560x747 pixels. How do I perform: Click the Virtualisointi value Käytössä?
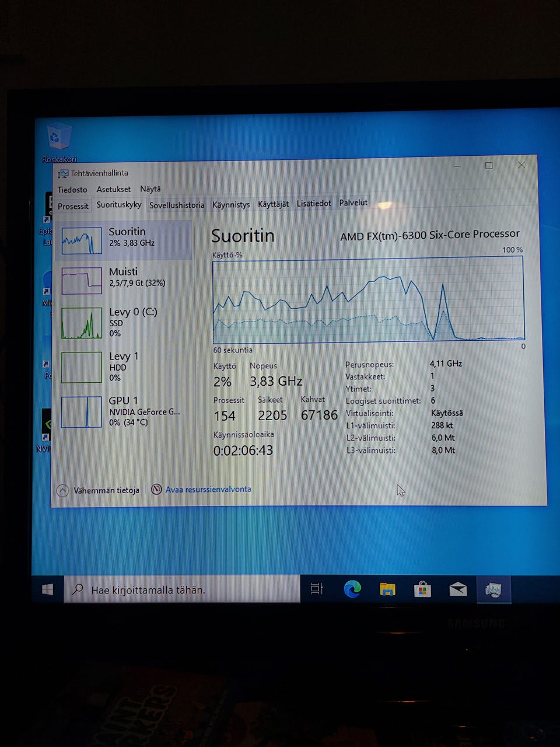click(447, 413)
